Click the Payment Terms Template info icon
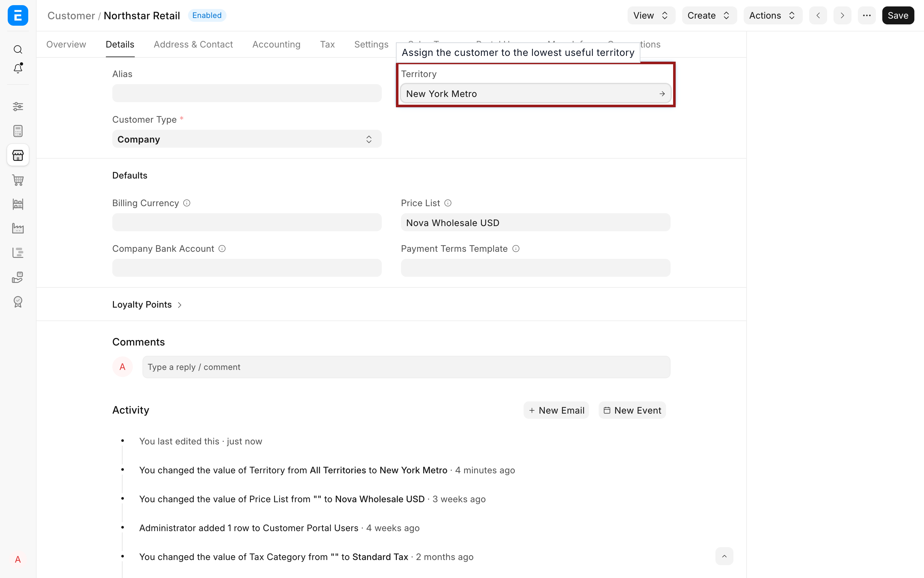This screenshot has width=924, height=578. click(x=516, y=249)
